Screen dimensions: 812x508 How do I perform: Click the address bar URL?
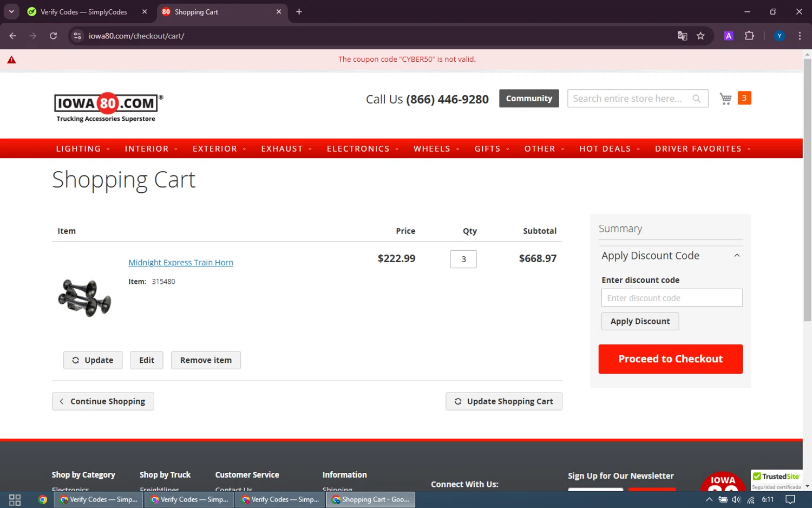point(136,36)
